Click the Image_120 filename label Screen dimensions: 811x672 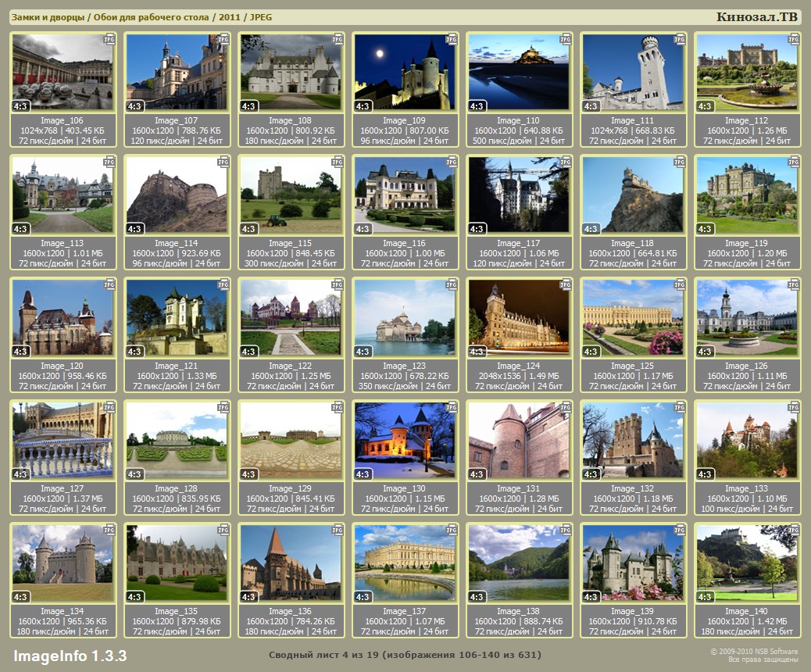63,366
